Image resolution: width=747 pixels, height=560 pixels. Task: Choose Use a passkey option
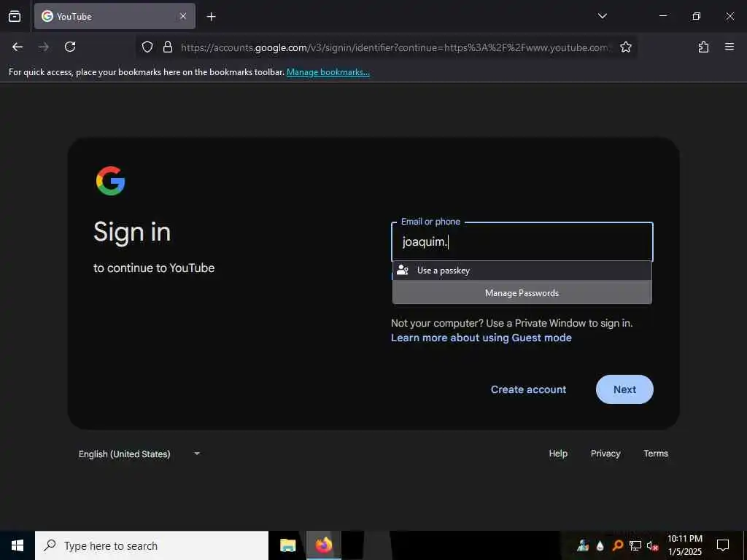pyautogui.click(x=522, y=271)
